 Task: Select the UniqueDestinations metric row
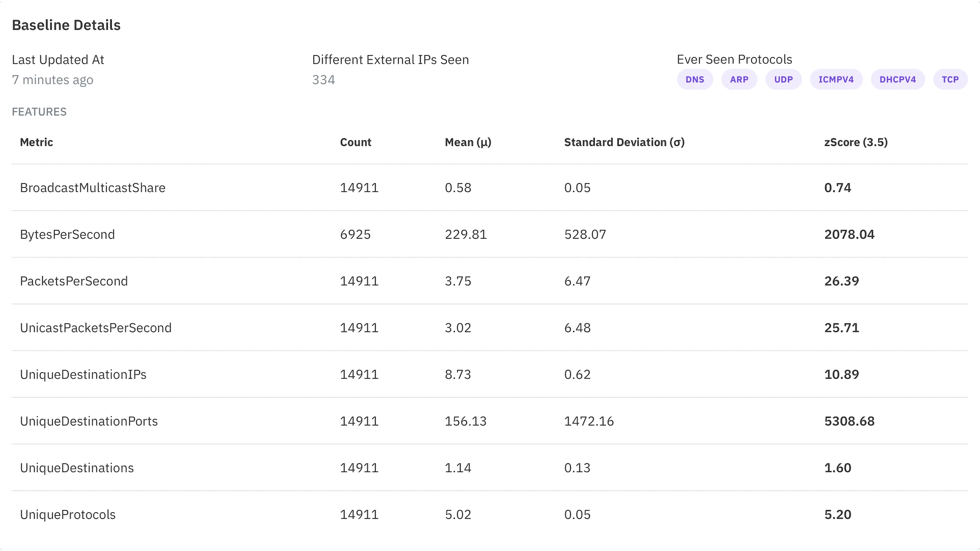click(x=77, y=468)
